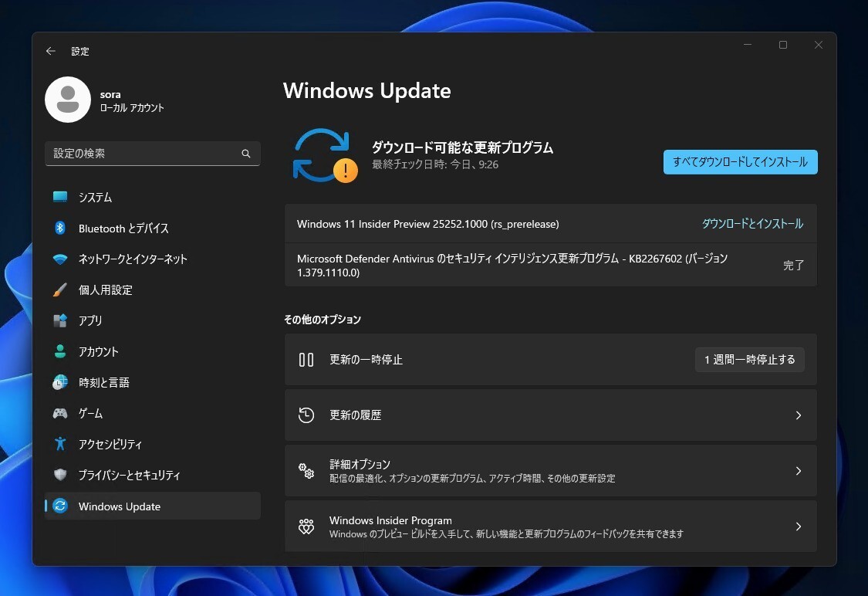The height and width of the screenshot is (596, 868).
Task: Click the back arrow in Settings
Action: tap(50, 51)
